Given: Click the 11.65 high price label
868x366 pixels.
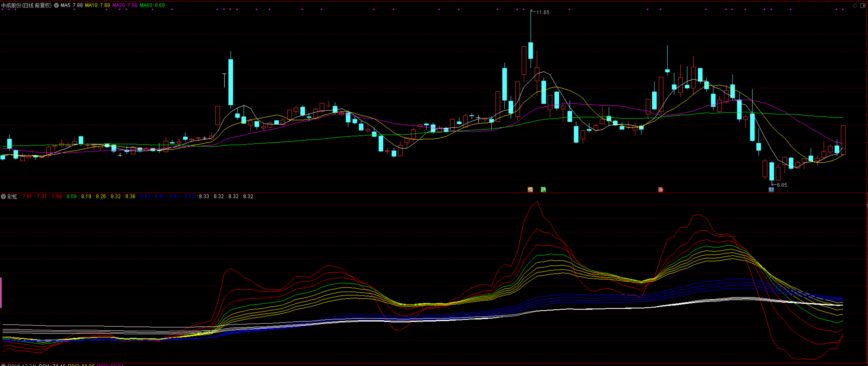Looking at the screenshot, I should click(542, 12).
